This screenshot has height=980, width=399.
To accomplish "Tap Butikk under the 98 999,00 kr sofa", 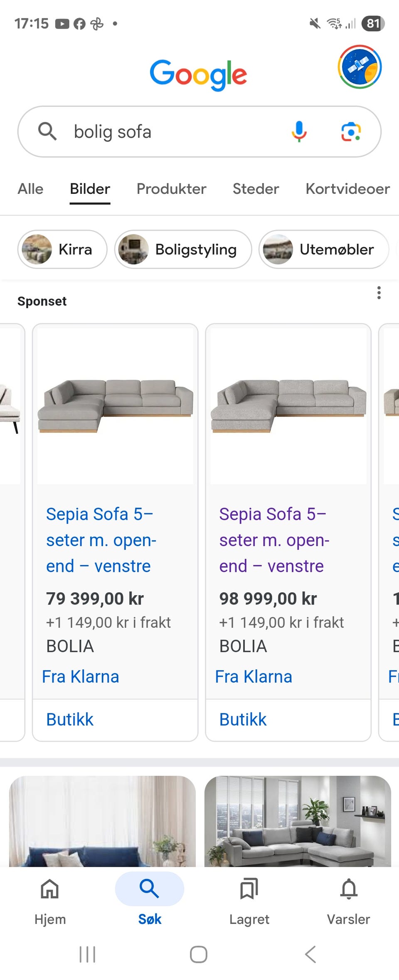I will point(243,720).
